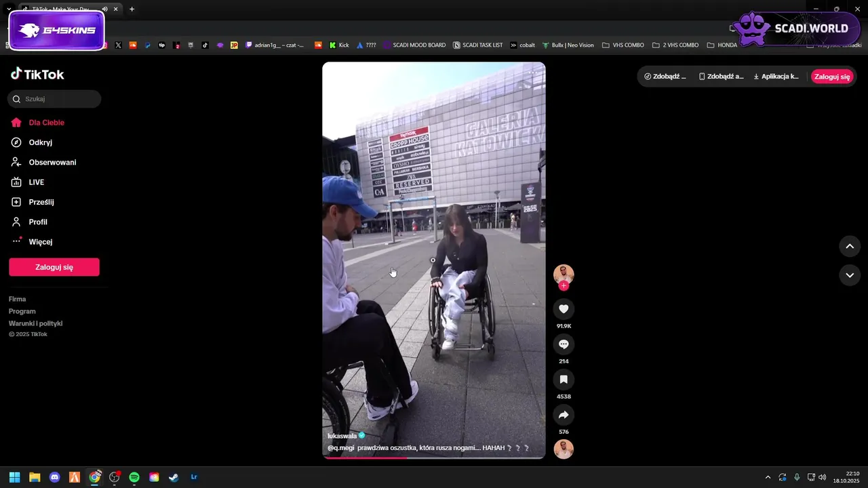Image resolution: width=868 pixels, height=488 pixels.
Task: Open the volume control in system tray
Action: pos(823,477)
